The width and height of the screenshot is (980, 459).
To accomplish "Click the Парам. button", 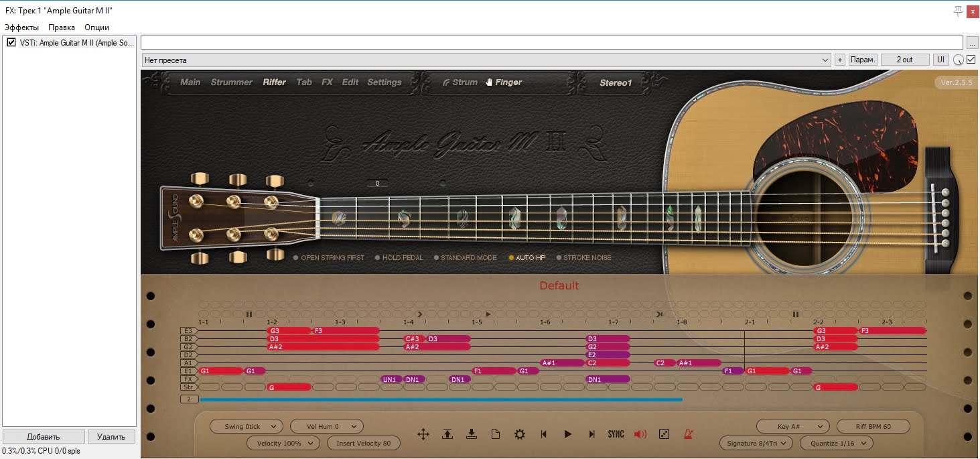I will (x=863, y=60).
